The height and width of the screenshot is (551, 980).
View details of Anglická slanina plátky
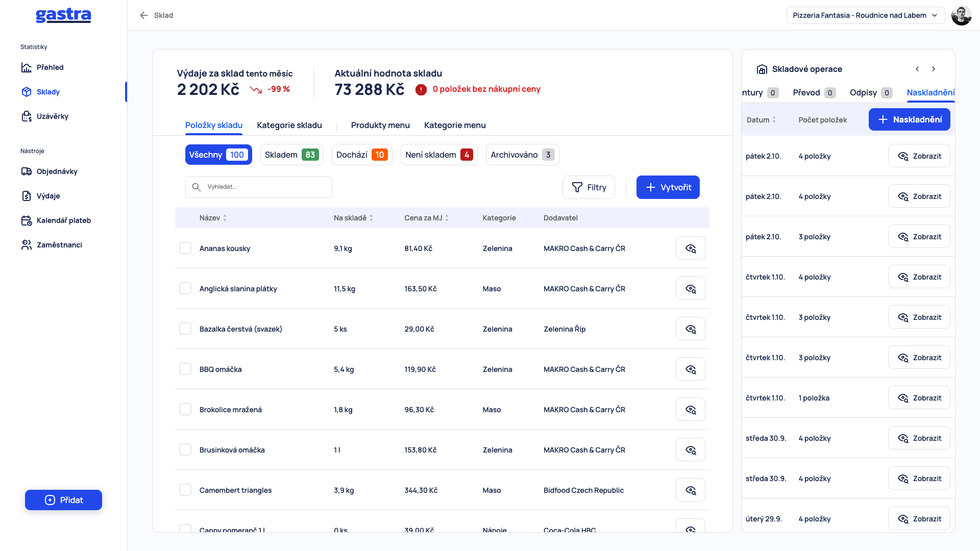click(x=690, y=288)
